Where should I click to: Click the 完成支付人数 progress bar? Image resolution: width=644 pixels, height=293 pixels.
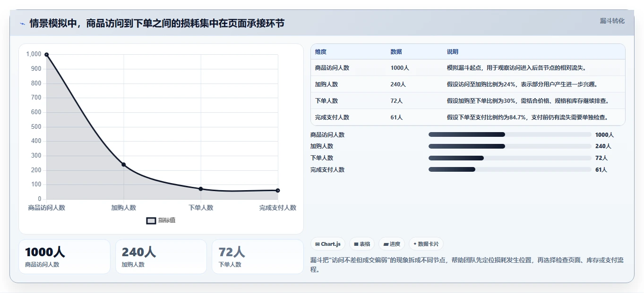(510, 169)
